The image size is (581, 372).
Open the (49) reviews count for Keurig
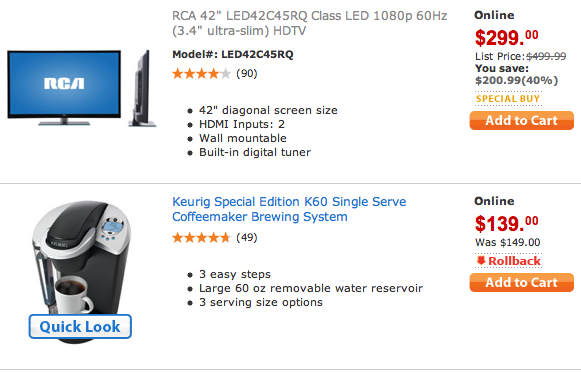247,237
